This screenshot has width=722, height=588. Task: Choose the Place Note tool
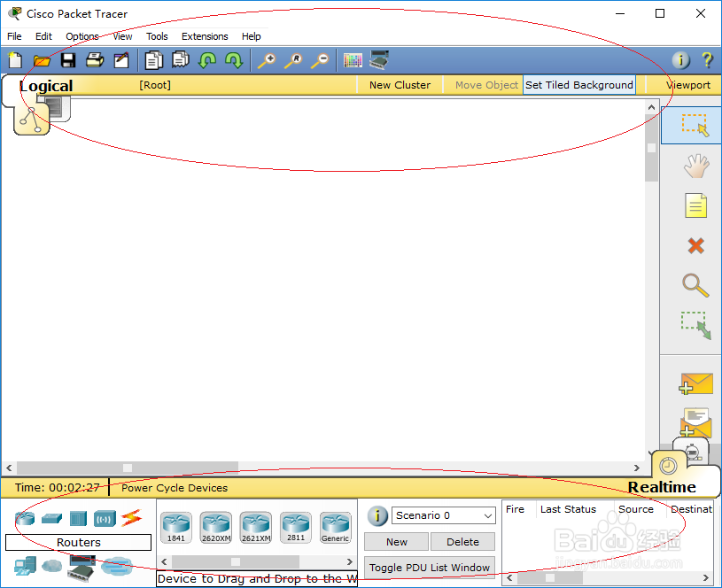pyautogui.click(x=696, y=205)
